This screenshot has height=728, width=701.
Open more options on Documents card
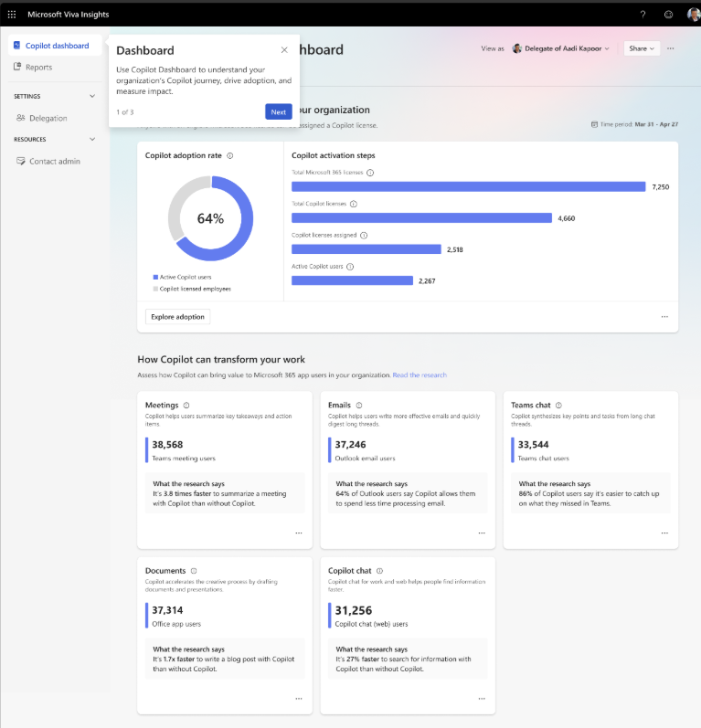pyautogui.click(x=299, y=698)
